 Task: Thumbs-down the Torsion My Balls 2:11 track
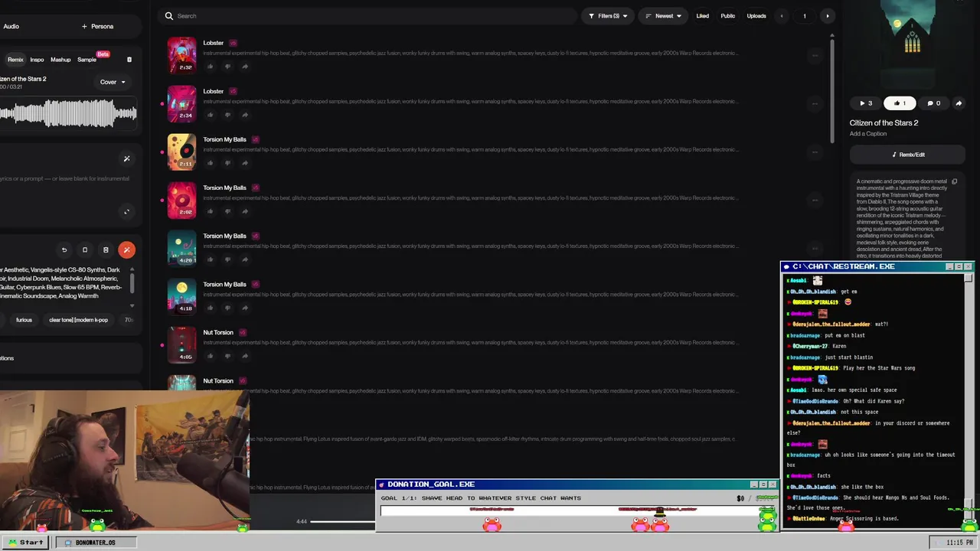[x=227, y=163]
